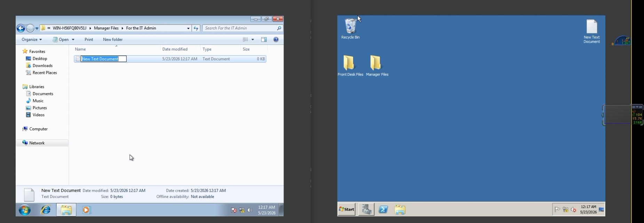This screenshot has width=644, height=223.
Task: Select Pictures library
Action: [x=37, y=108]
